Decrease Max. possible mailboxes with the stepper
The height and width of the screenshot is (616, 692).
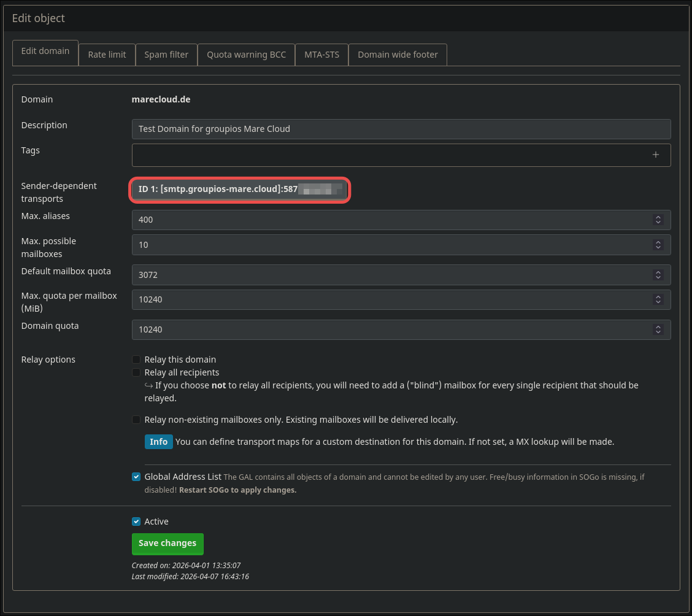(x=658, y=247)
